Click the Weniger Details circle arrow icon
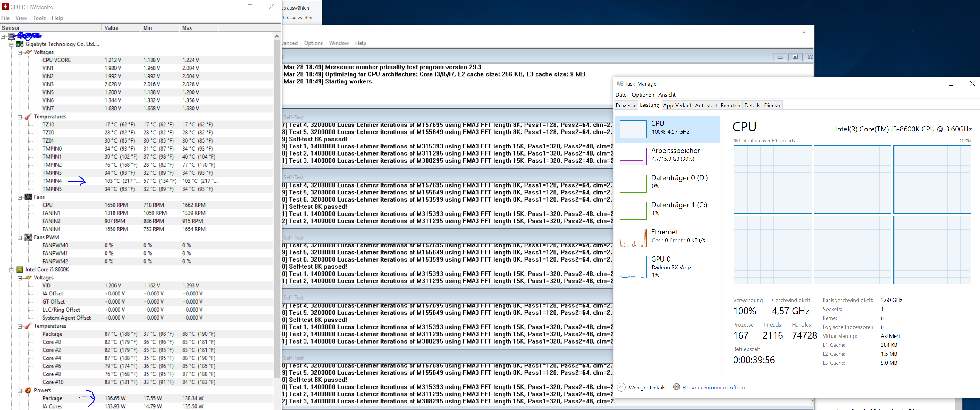Image resolution: width=980 pixels, height=410 pixels. [621, 387]
